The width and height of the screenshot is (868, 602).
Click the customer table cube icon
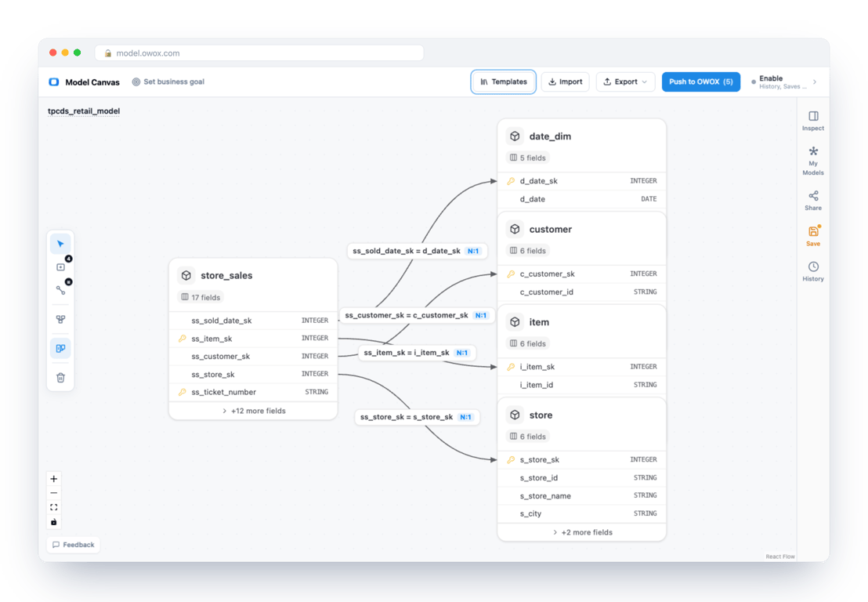[x=515, y=230]
